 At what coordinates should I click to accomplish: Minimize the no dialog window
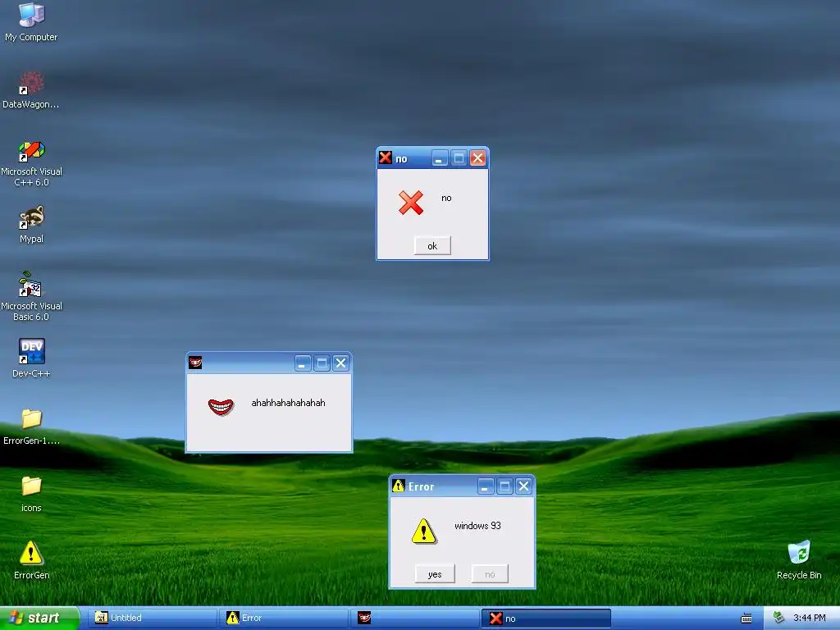point(440,158)
